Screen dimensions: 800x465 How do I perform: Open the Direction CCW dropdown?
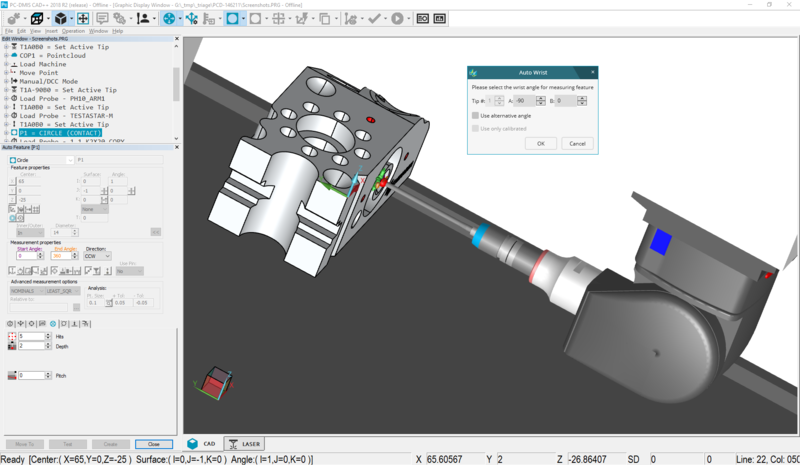(x=97, y=256)
